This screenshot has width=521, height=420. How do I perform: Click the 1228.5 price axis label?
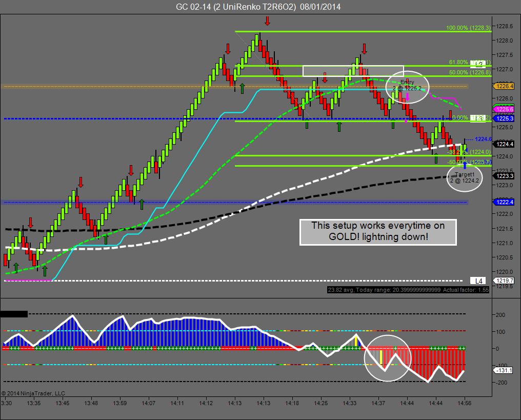tap(505, 26)
